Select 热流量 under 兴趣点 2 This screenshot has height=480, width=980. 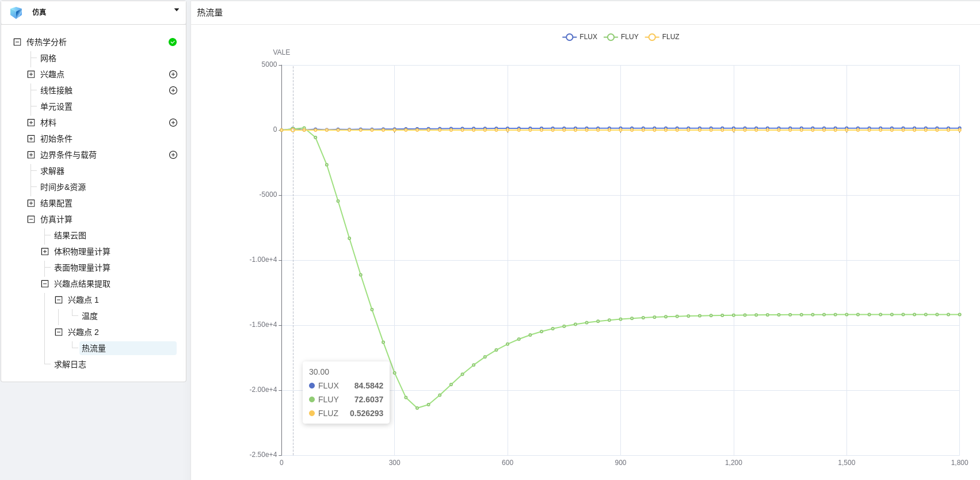pos(94,348)
